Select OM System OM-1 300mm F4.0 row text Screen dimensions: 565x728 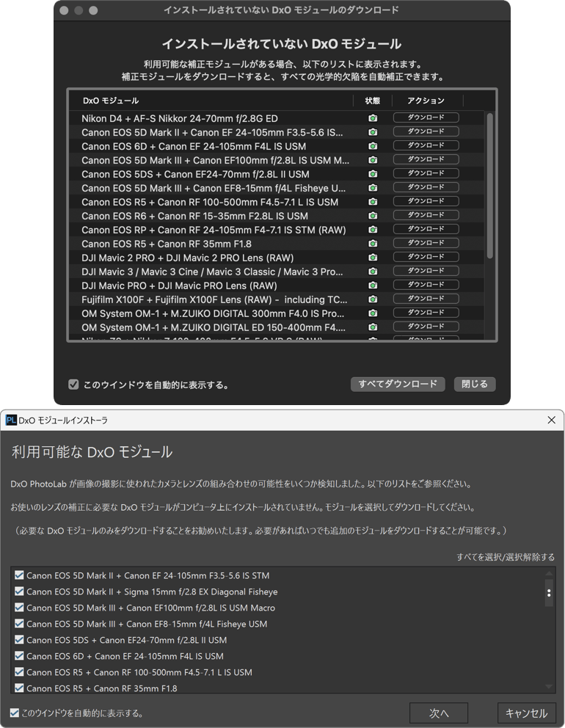tap(213, 313)
